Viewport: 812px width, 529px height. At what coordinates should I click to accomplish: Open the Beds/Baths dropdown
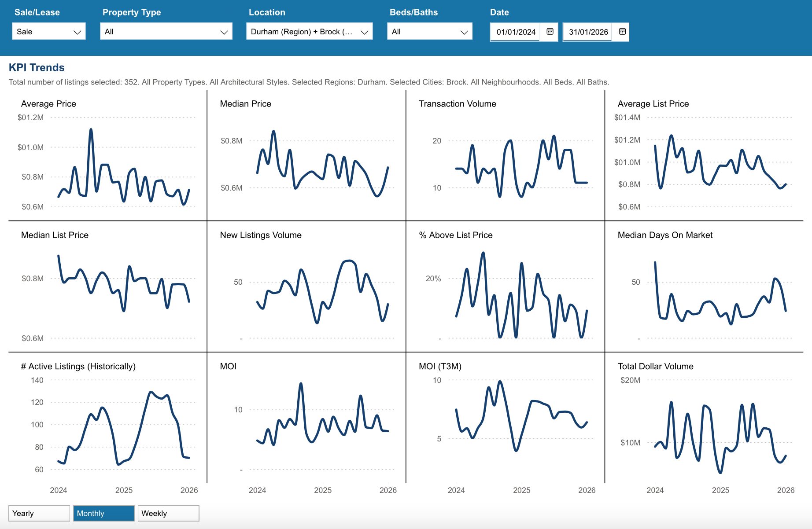(429, 32)
